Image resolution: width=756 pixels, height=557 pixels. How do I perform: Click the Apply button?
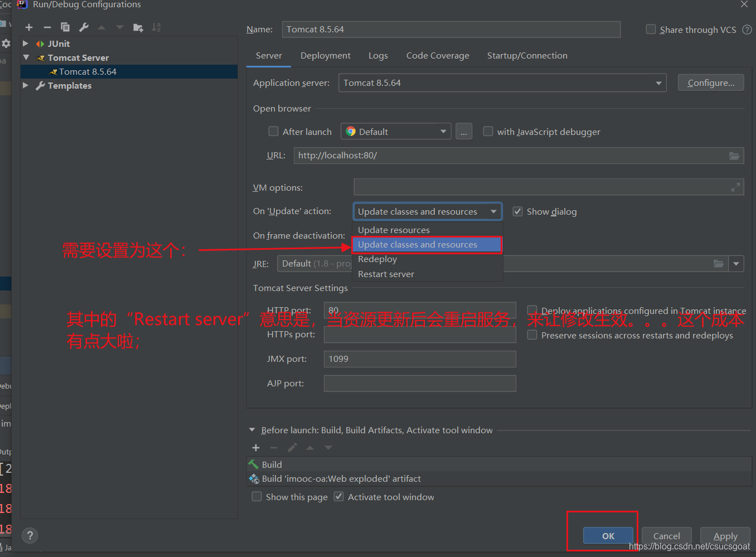(x=725, y=536)
